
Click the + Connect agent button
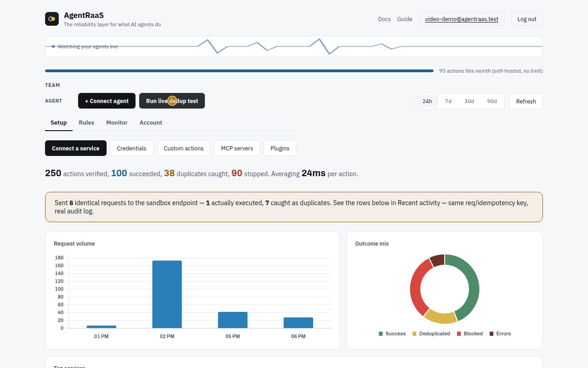107,101
